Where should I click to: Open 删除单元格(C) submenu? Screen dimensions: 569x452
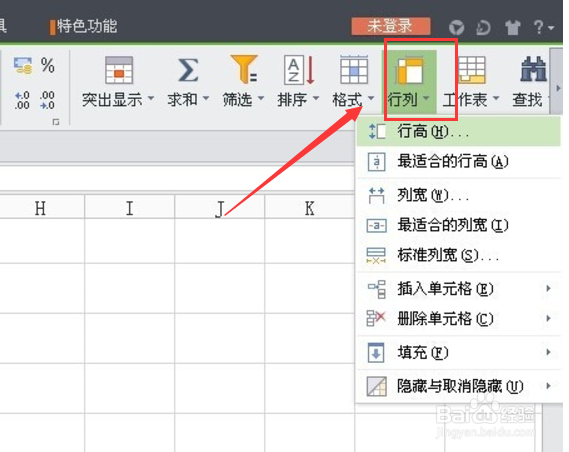click(459, 319)
